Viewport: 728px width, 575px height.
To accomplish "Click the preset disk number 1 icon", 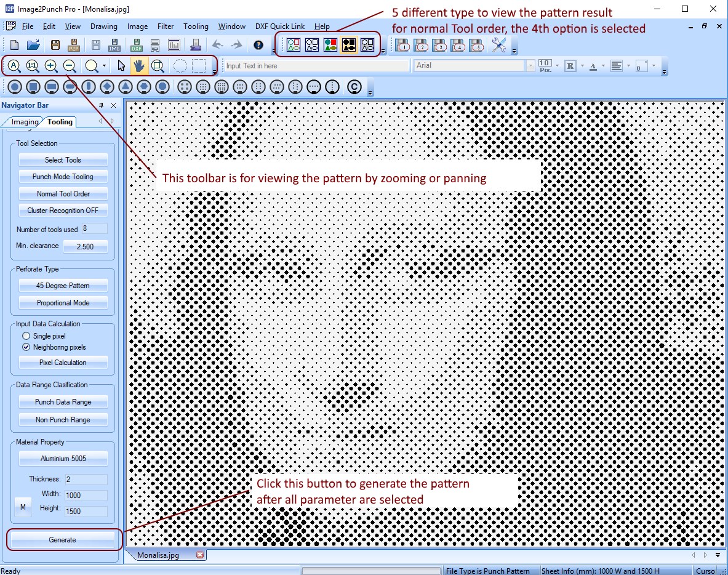I will pos(402,45).
